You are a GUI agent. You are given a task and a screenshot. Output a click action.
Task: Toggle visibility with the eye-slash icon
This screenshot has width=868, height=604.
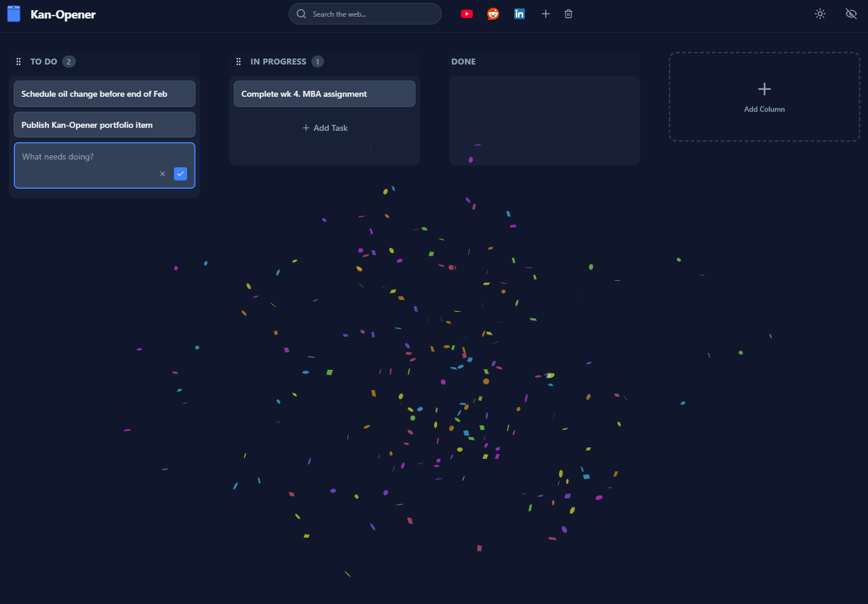click(x=851, y=13)
